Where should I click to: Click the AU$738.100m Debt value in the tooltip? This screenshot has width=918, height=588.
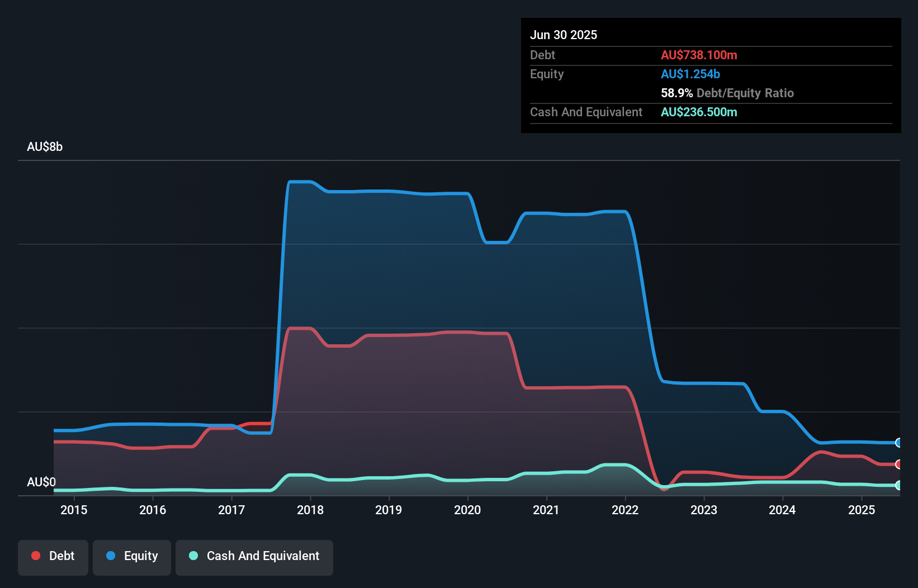click(x=699, y=55)
